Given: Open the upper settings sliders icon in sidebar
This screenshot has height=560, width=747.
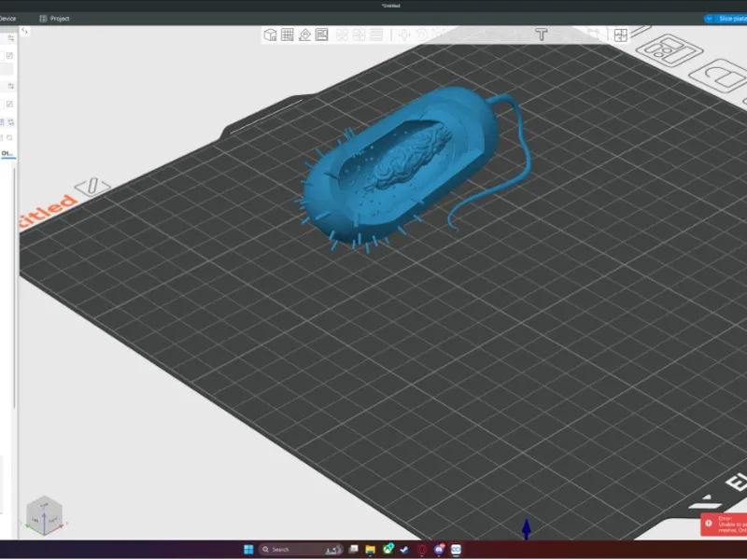Looking at the screenshot, I should 10,38.
